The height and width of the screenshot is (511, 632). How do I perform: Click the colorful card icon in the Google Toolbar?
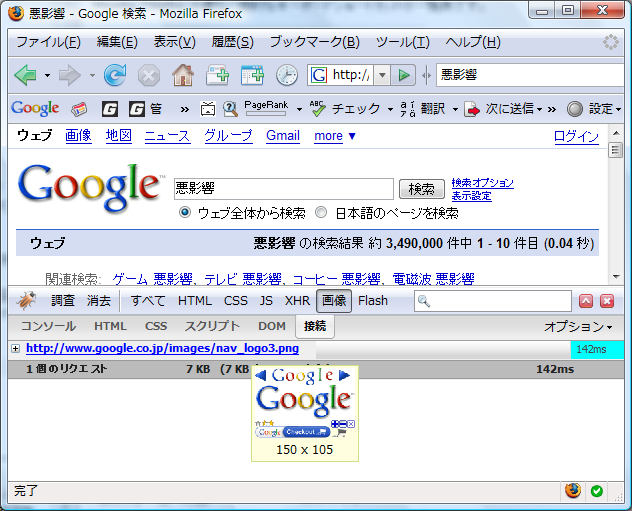pos(79,109)
